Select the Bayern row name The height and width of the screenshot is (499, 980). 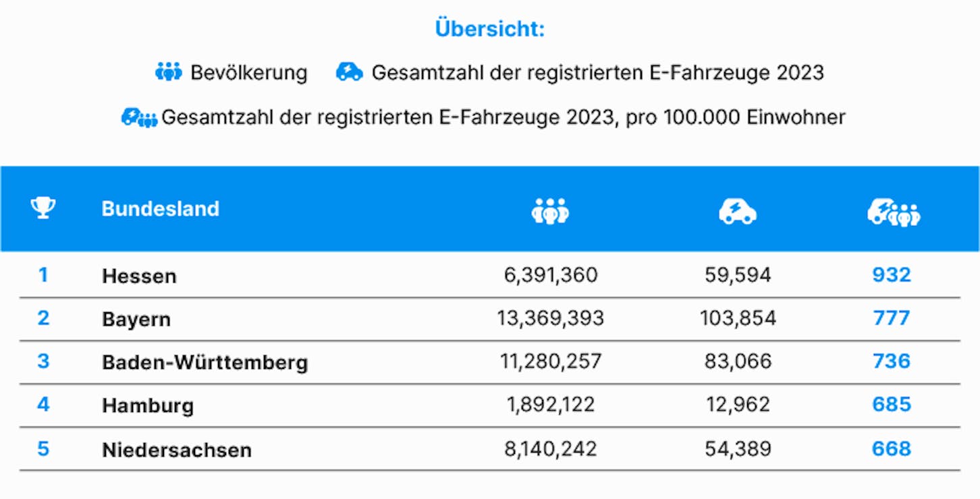[x=136, y=319]
